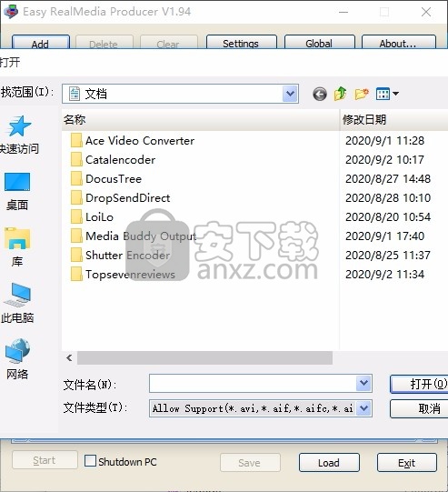448x492 pixels.
Task: Click the horizontal scrollbar left arrow
Action: (69, 358)
